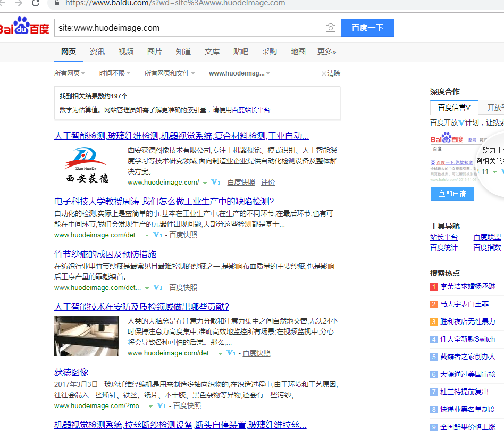Viewport: 504px width, 431px height.
Task: Open the 百度联盟 tool link
Action: [487, 237]
